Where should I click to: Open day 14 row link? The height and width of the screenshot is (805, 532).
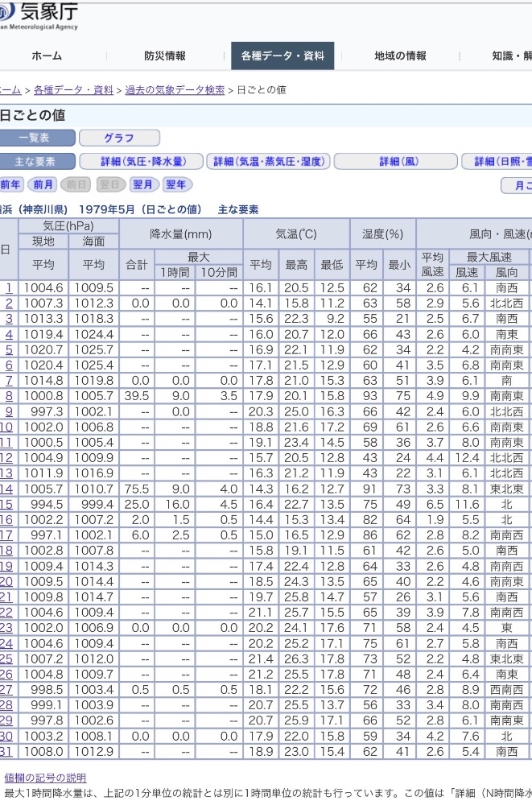pyautogui.click(x=6, y=489)
